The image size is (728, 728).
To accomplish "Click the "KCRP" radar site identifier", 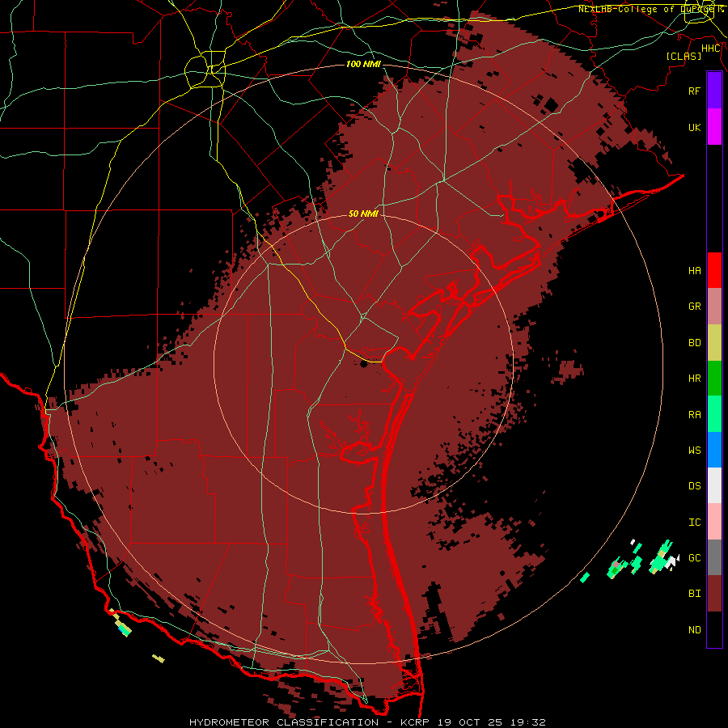I will 413,722.
